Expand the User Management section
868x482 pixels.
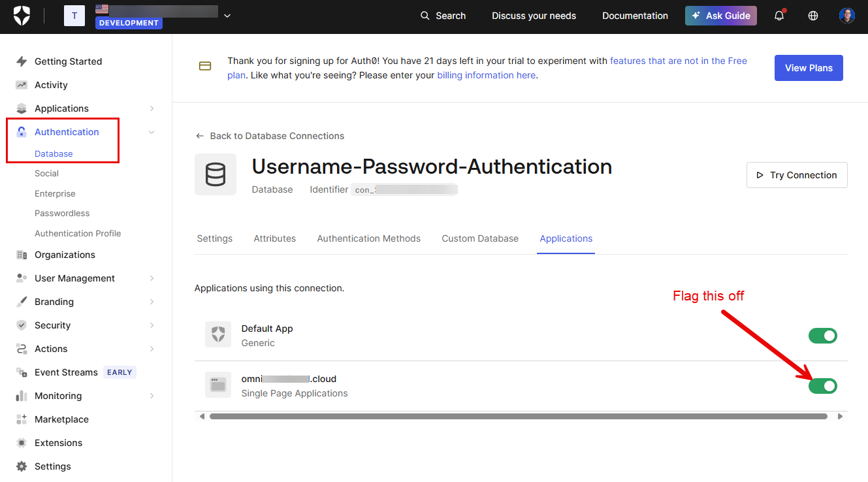click(x=152, y=278)
